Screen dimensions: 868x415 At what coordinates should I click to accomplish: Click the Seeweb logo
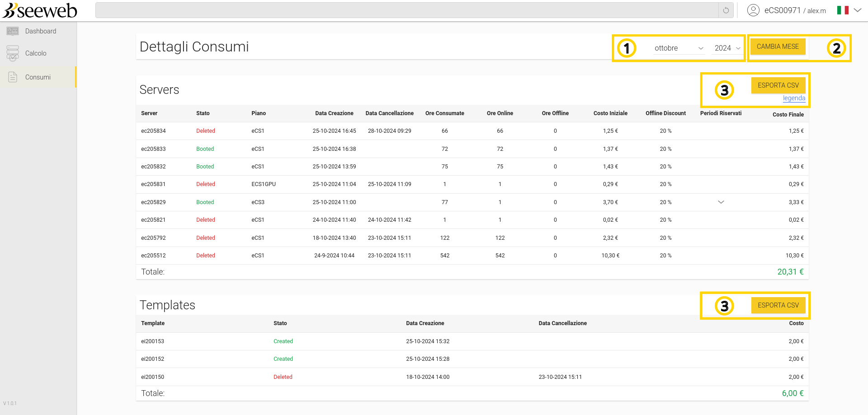click(x=40, y=10)
